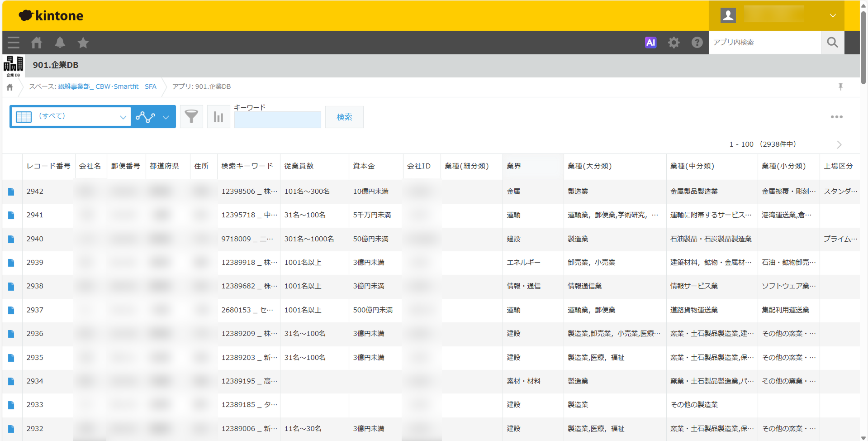The width and height of the screenshot is (868, 441).
Task: Sort by 会社名 column header
Action: coord(90,166)
